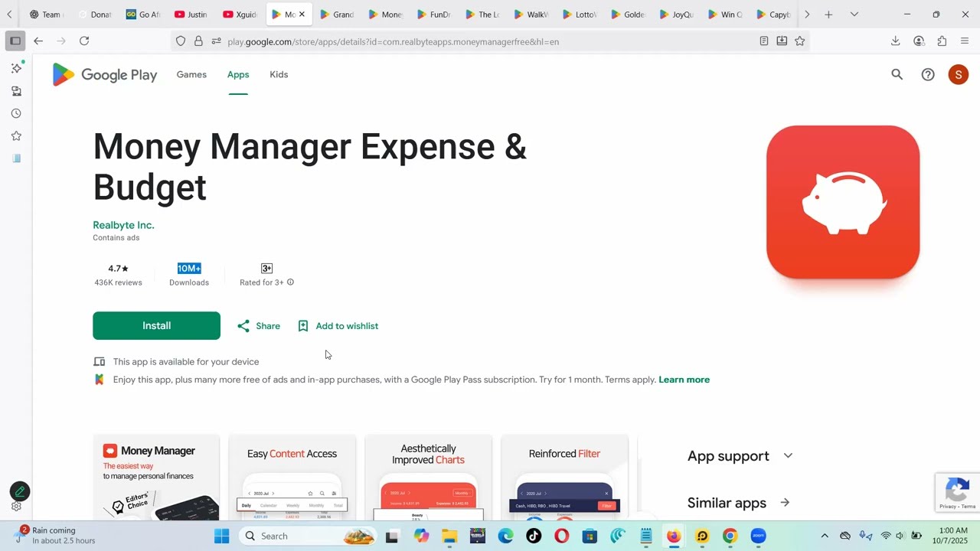Open Similar apps arrow
The width and height of the screenshot is (980, 551).
(785, 503)
